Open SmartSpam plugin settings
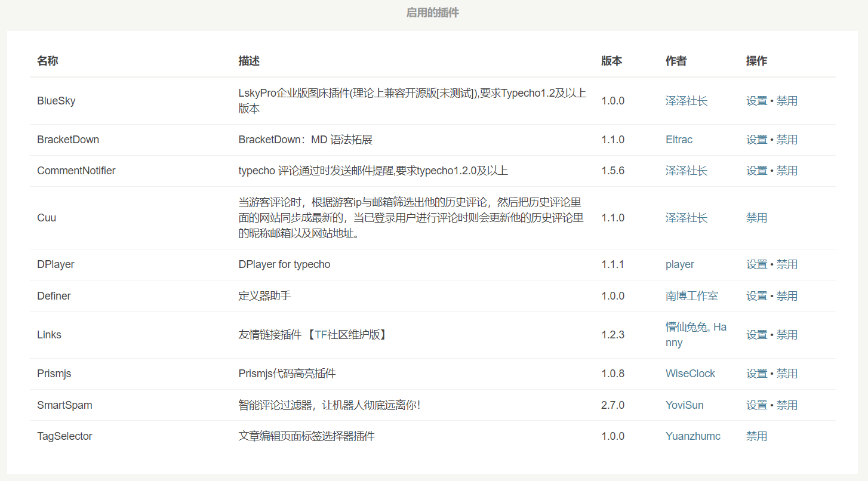This screenshot has width=868, height=481. (756, 405)
